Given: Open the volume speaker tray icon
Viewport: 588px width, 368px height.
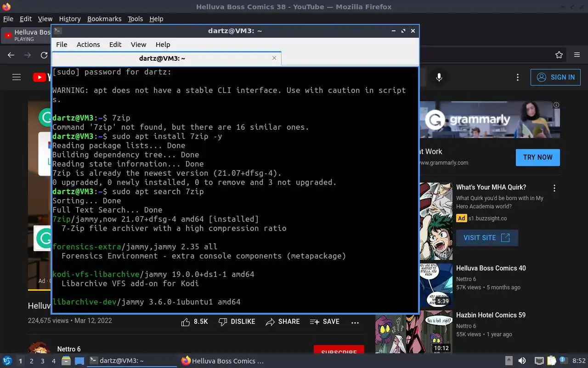Looking at the screenshot, I should coord(522,361).
